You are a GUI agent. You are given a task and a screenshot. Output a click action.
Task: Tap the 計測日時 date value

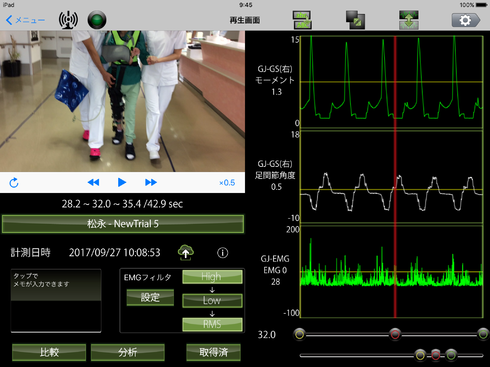[115, 253]
